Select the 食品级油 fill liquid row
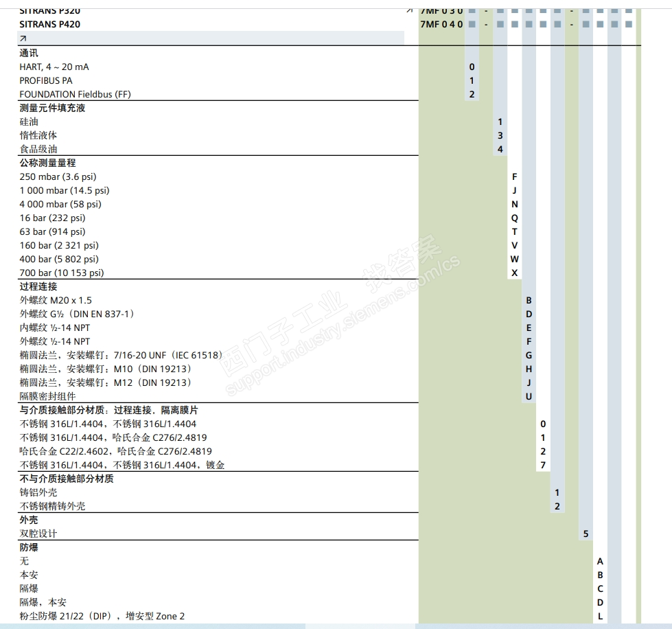This screenshot has width=672, height=629. tap(38, 149)
